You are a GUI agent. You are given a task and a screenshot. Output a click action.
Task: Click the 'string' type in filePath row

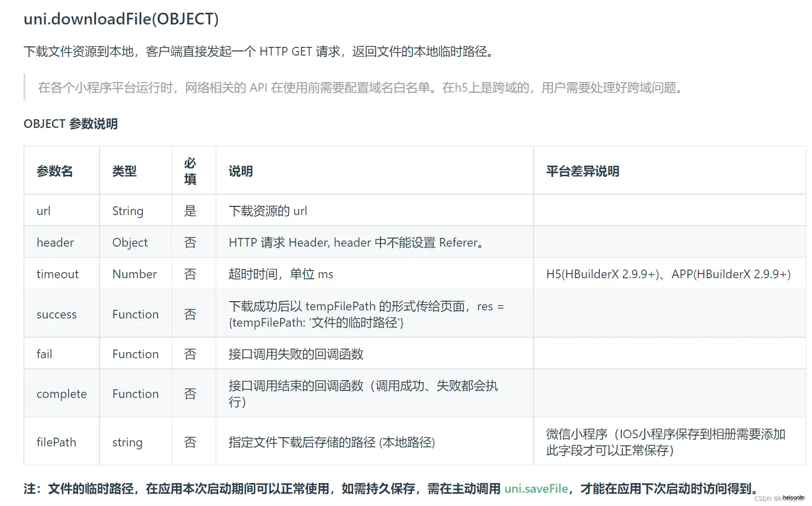(x=128, y=442)
